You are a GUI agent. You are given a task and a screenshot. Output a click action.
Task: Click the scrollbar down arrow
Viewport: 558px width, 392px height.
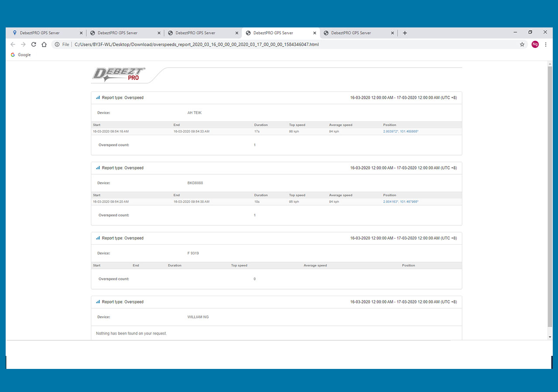550,337
